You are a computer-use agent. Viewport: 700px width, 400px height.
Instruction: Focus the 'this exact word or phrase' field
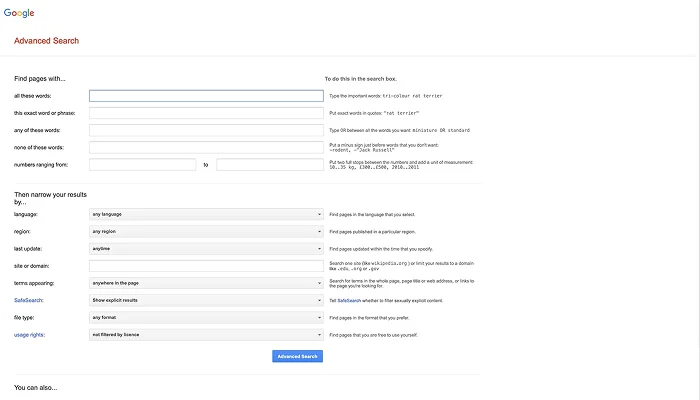pyautogui.click(x=206, y=113)
